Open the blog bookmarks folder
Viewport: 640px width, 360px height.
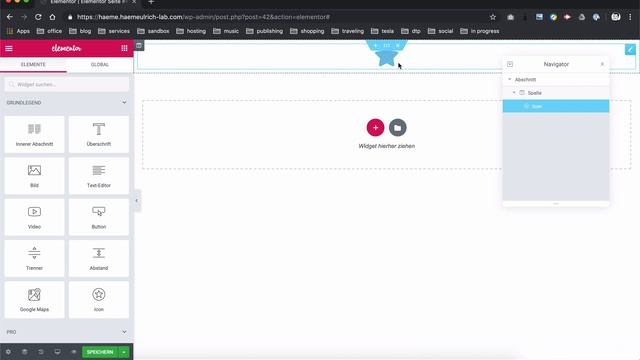tap(80, 31)
